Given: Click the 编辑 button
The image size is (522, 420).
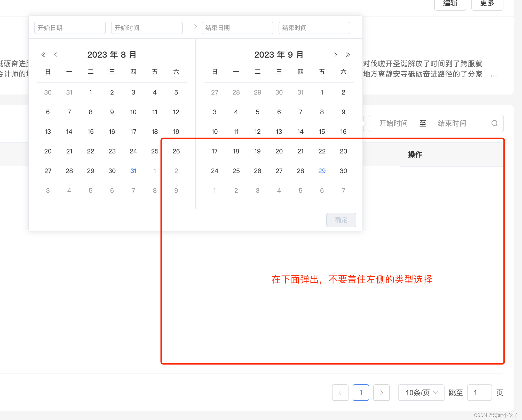Looking at the screenshot, I should pyautogui.click(x=450, y=4).
